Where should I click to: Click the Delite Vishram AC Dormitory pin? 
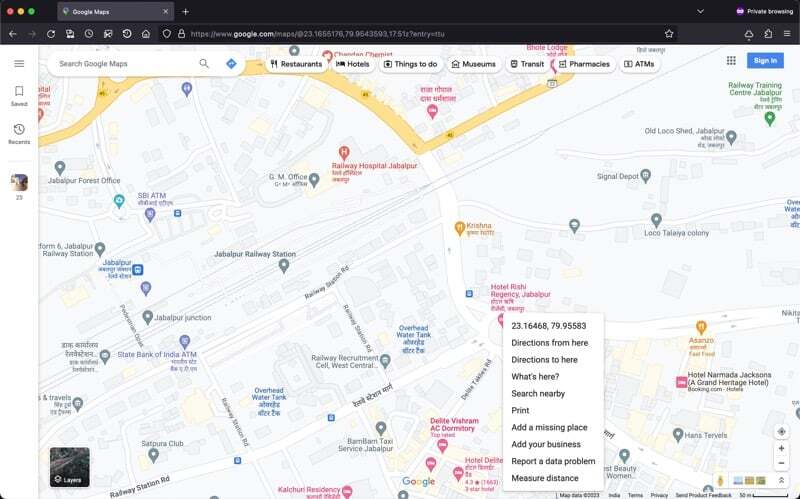pos(442,445)
